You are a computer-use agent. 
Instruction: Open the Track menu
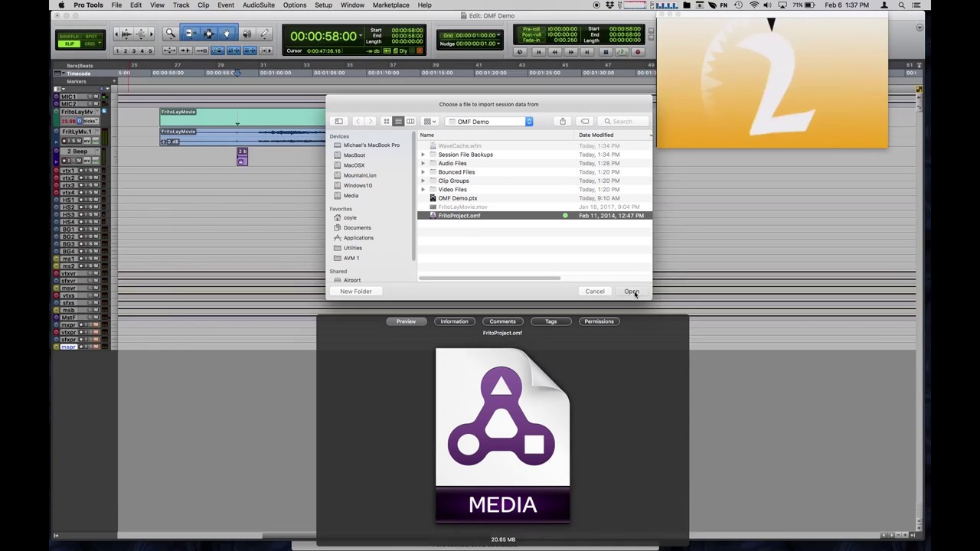click(x=181, y=5)
